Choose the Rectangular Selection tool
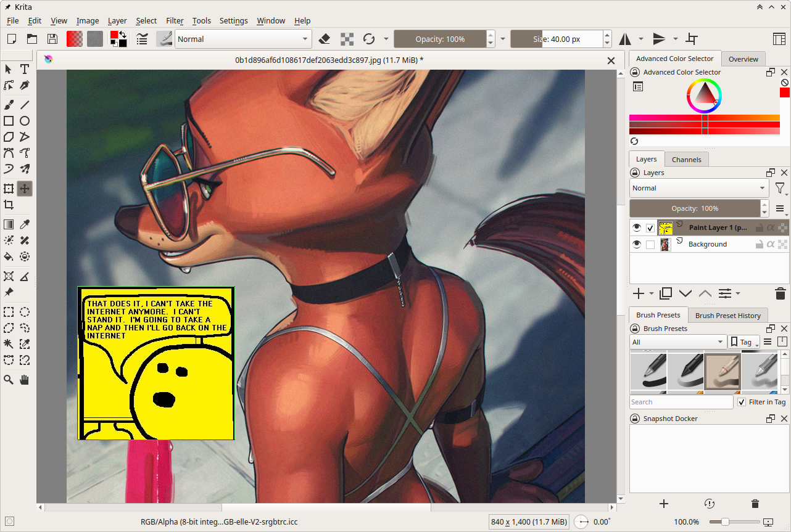This screenshot has height=532, width=791. 9,312
